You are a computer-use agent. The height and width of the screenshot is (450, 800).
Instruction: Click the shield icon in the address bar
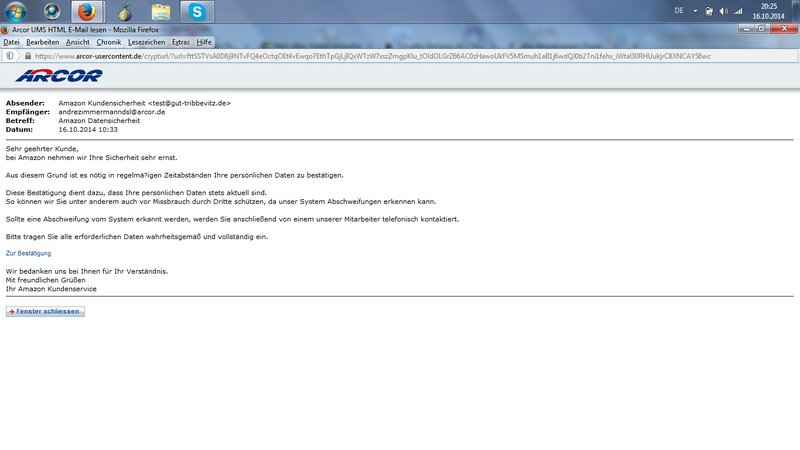pyautogui.click(x=9, y=56)
